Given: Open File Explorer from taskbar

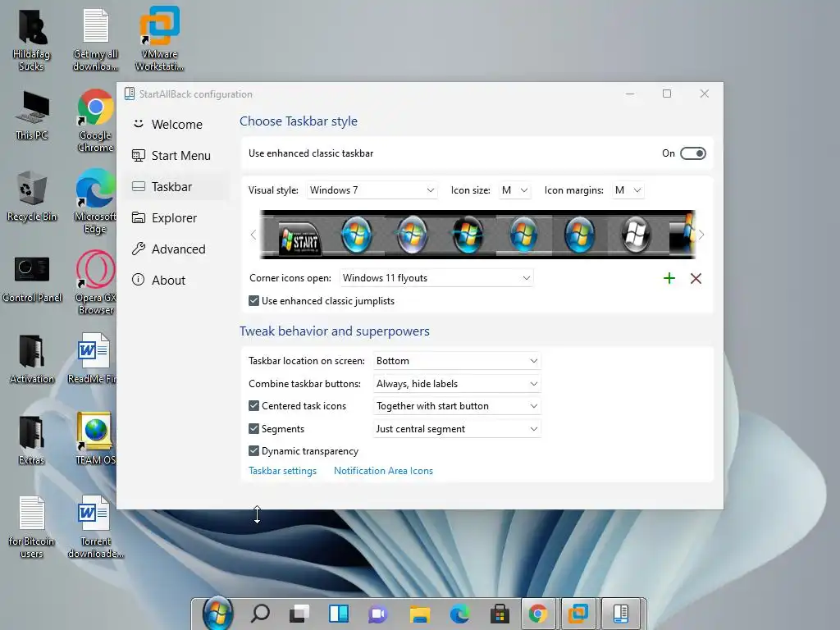Looking at the screenshot, I should point(419,614).
